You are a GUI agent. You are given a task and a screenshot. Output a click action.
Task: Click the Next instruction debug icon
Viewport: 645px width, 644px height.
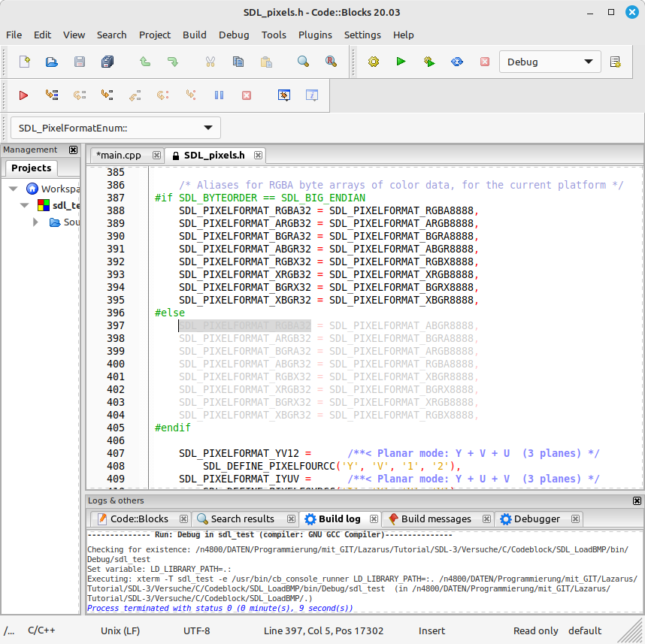coord(163,95)
